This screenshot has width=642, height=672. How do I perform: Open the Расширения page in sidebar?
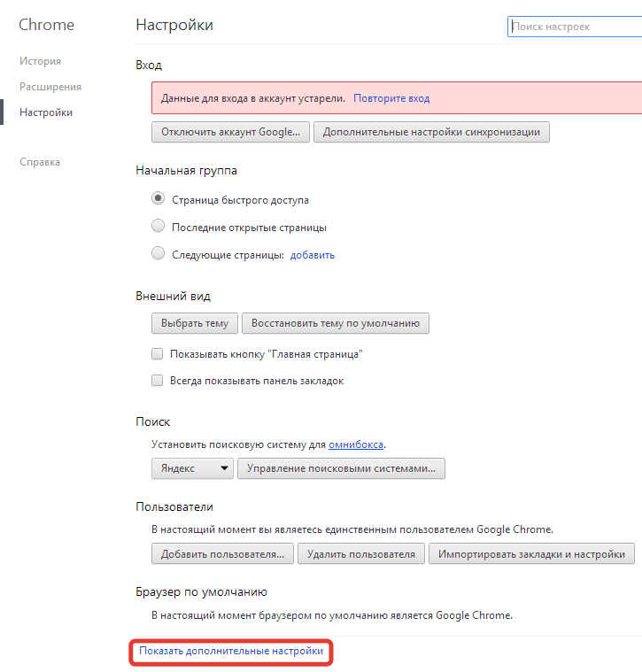click(50, 87)
